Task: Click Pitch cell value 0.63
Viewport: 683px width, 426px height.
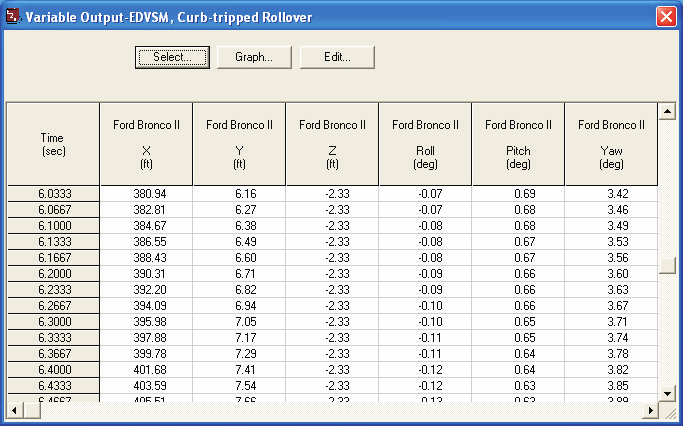Action: pos(518,385)
